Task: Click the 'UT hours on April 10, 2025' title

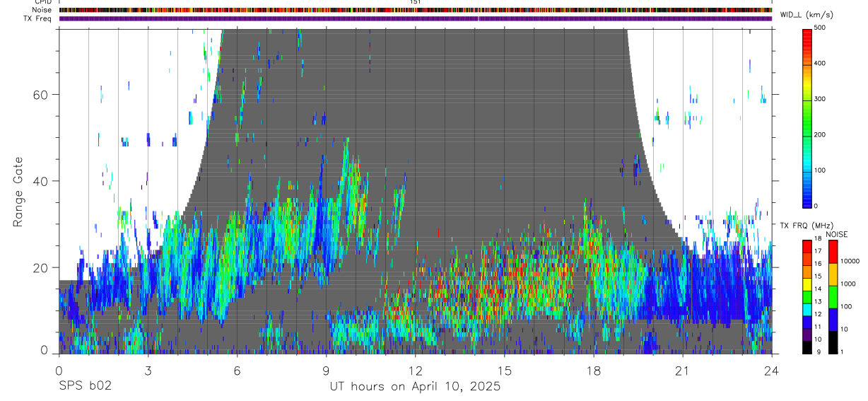Action: (x=415, y=386)
